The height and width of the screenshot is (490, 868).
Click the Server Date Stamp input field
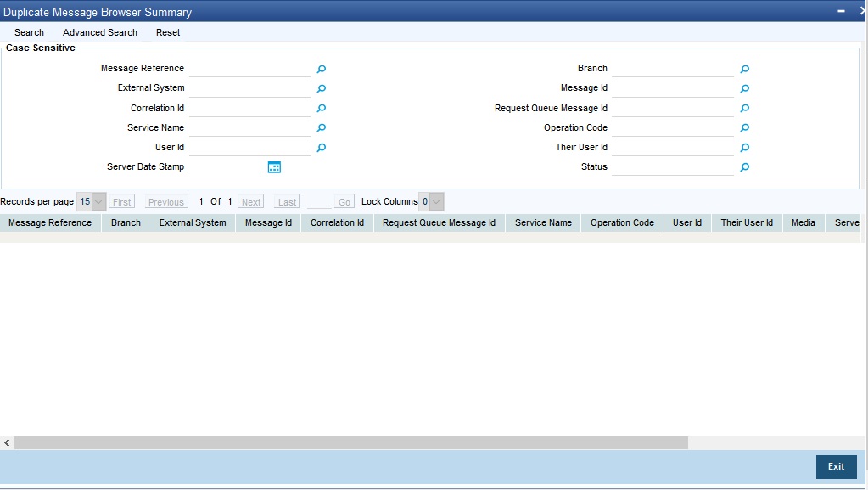pos(226,166)
